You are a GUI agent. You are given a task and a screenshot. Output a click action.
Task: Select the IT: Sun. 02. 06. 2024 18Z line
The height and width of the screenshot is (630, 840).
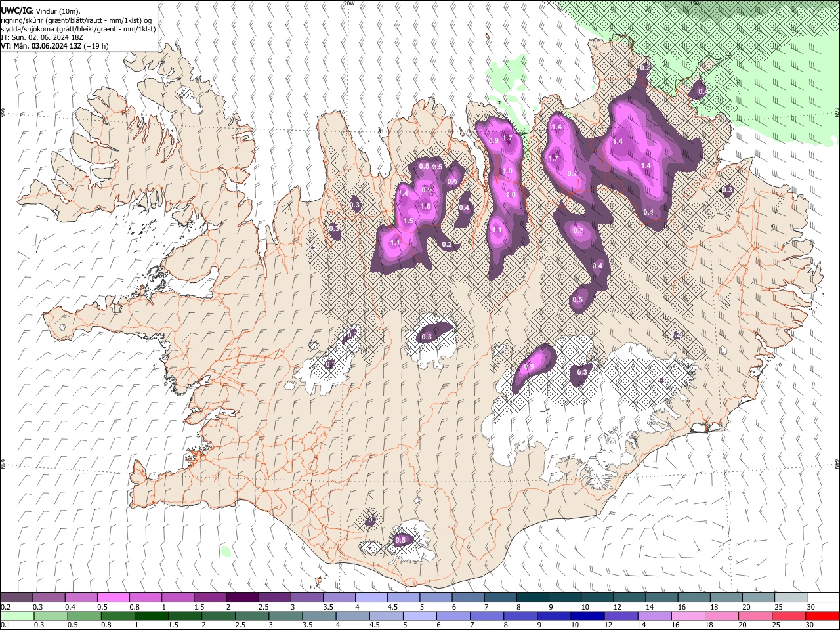[41, 37]
